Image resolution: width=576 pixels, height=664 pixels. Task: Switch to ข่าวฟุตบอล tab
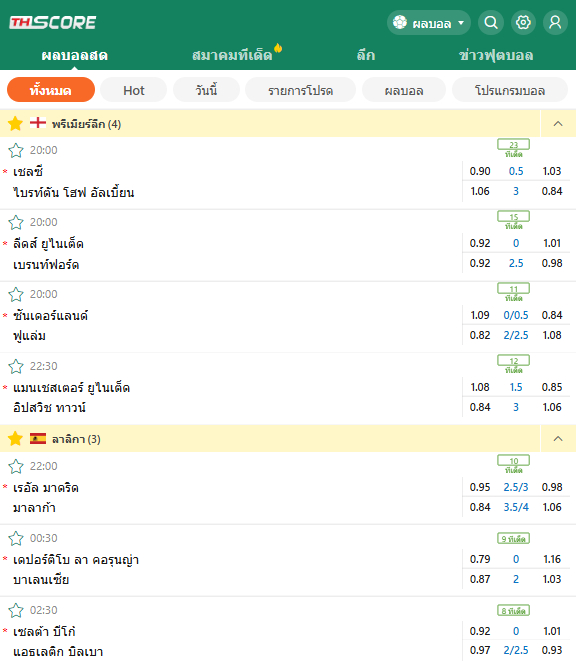(496, 55)
